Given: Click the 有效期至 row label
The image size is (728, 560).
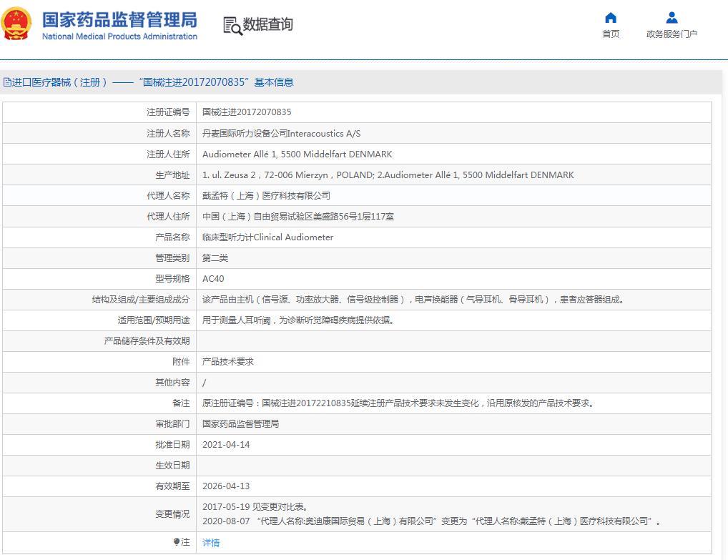Looking at the screenshot, I should click(172, 486).
